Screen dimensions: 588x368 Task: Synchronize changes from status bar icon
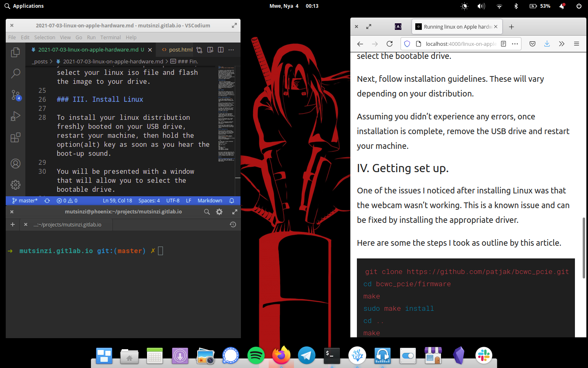47,201
